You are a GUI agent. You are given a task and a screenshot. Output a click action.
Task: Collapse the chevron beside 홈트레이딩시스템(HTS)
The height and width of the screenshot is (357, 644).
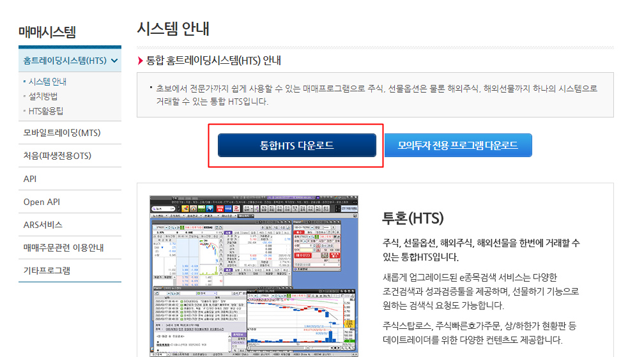pos(114,61)
